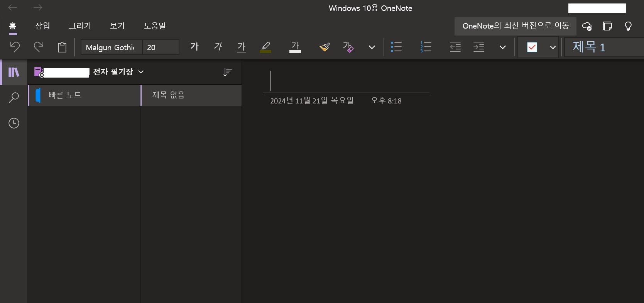Click the font size 20 field

tap(161, 47)
